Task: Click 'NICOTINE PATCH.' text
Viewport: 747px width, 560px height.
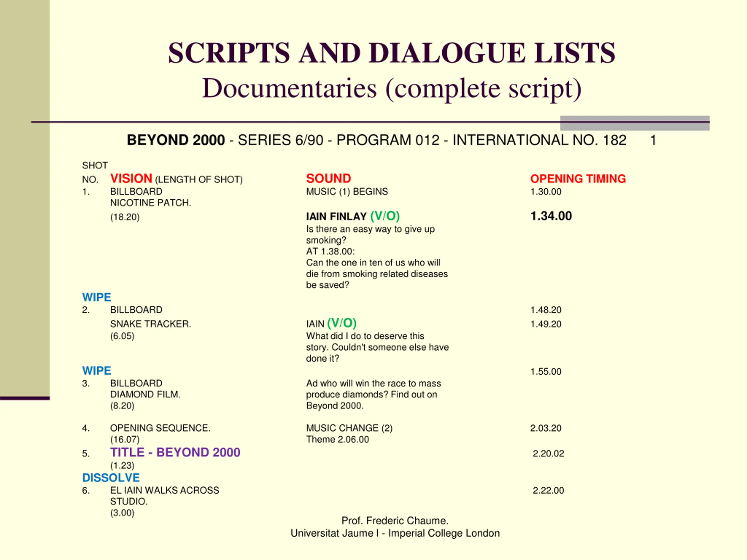Action: (151, 203)
